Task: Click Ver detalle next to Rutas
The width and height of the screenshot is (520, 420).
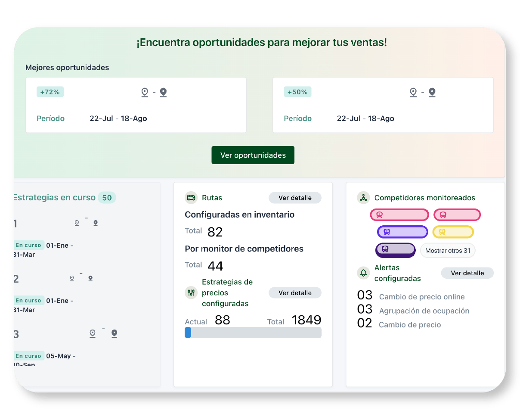Action: 295,198
